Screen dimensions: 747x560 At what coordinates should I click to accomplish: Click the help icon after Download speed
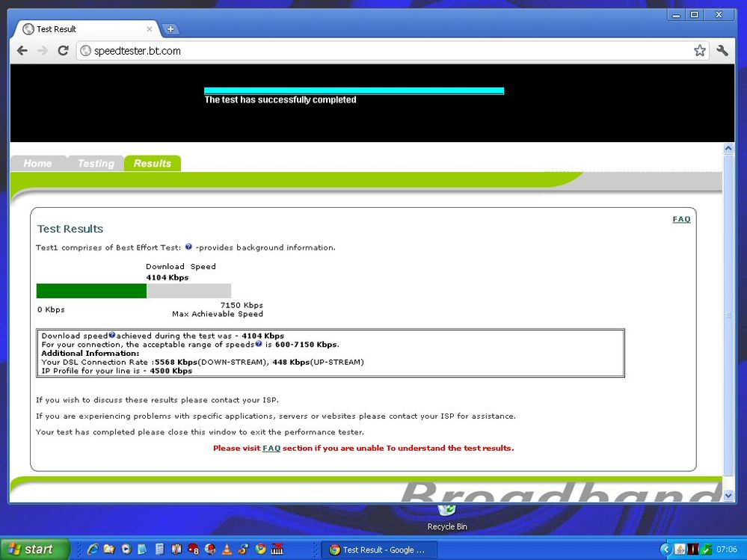tap(112, 335)
